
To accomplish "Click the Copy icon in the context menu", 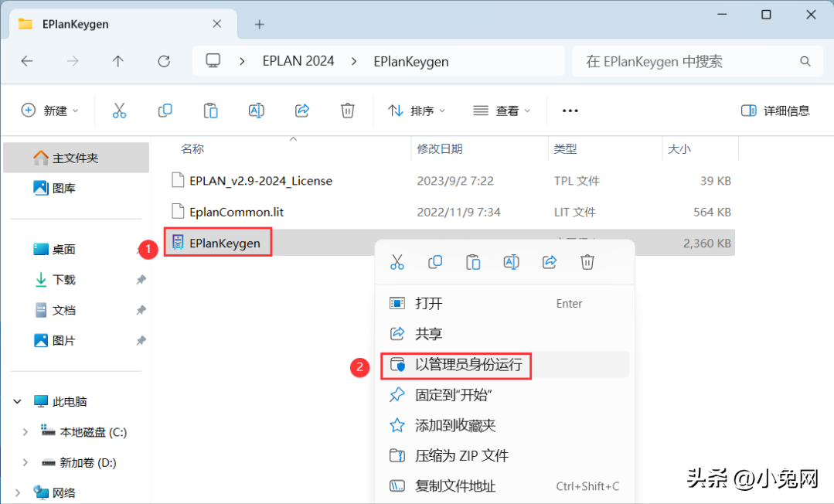I will tap(435, 262).
